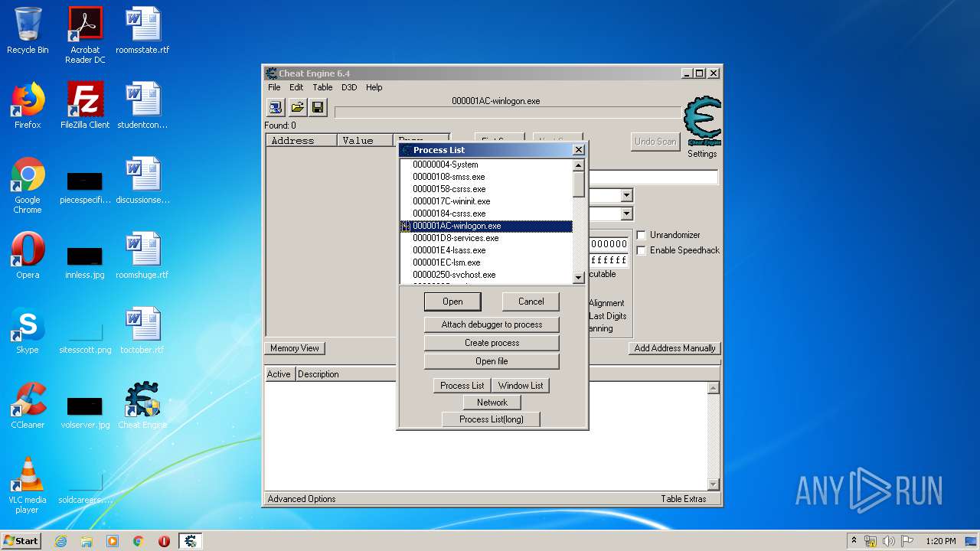This screenshot has height=551, width=980.
Task: Select roomsstate.rtf desktop file
Action: click(142, 31)
